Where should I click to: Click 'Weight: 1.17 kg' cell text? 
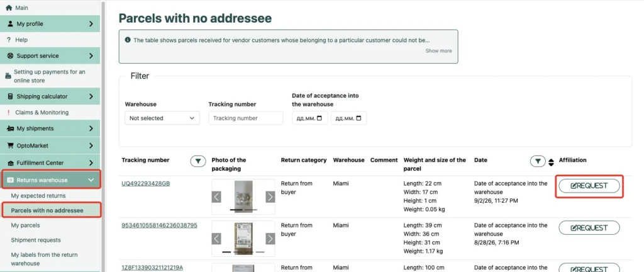coord(423,251)
